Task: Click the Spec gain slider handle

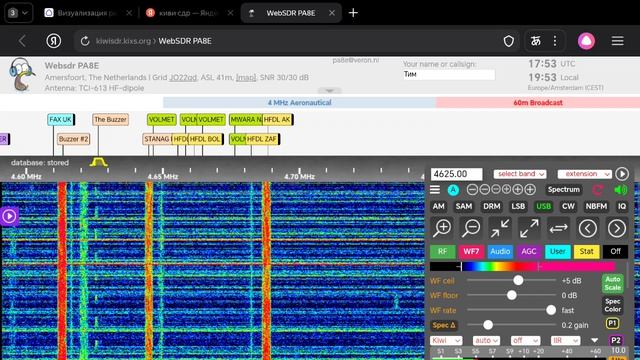Action: pyautogui.click(x=488, y=325)
